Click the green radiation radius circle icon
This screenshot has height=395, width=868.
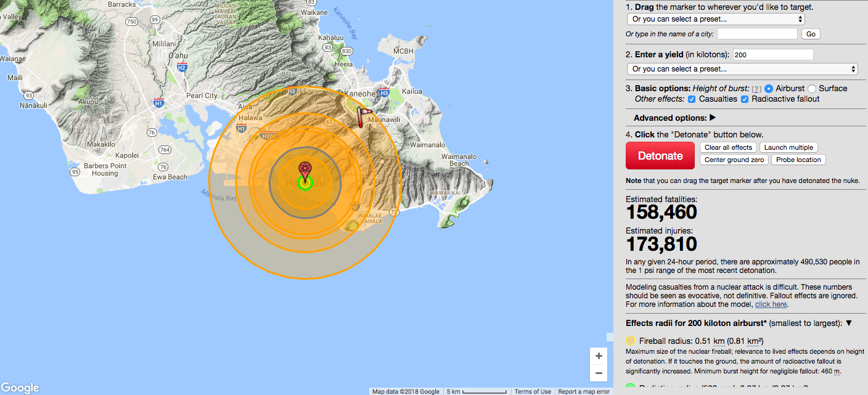tap(630, 387)
